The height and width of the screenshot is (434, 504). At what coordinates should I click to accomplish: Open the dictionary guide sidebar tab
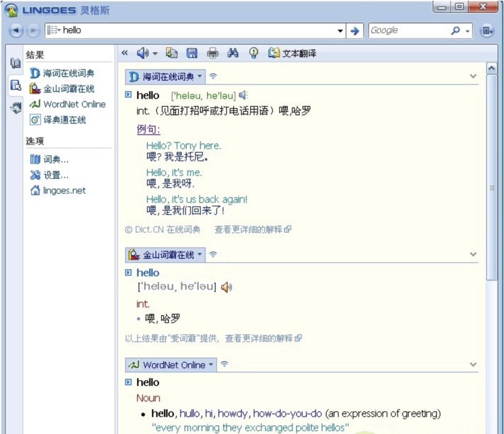(x=15, y=63)
